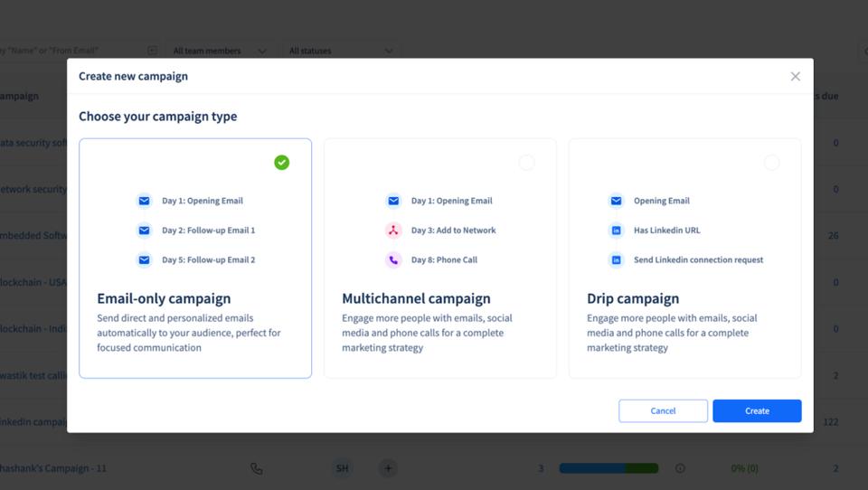Click the 'Choose your campaign type' heading

pyautogui.click(x=157, y=117)
